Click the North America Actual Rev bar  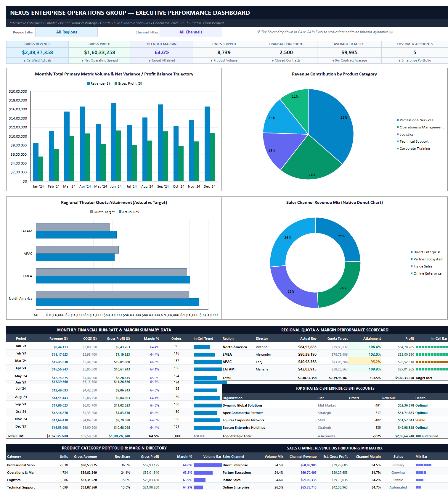[x=117, y=302]
